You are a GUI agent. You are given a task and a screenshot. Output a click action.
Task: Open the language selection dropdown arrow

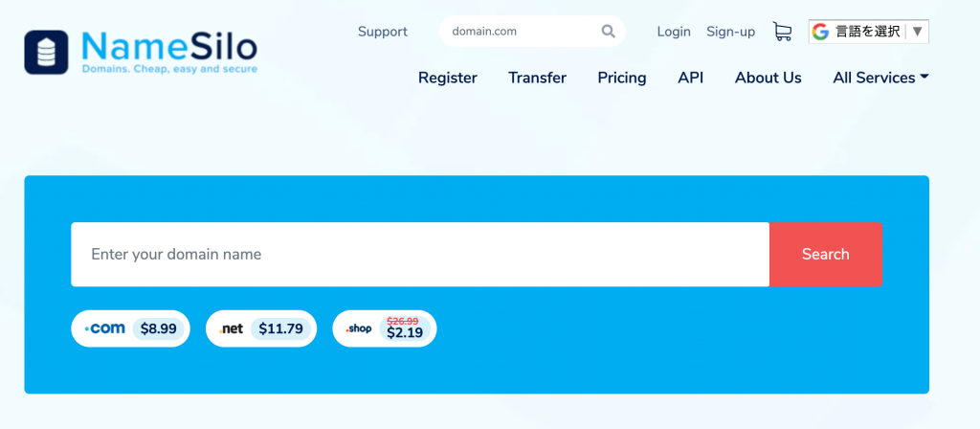(x=918, y=32)
